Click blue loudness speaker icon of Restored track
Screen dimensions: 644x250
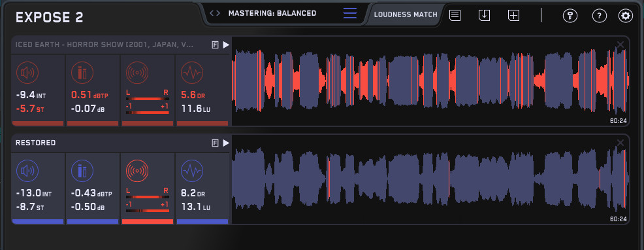point(27,171)
